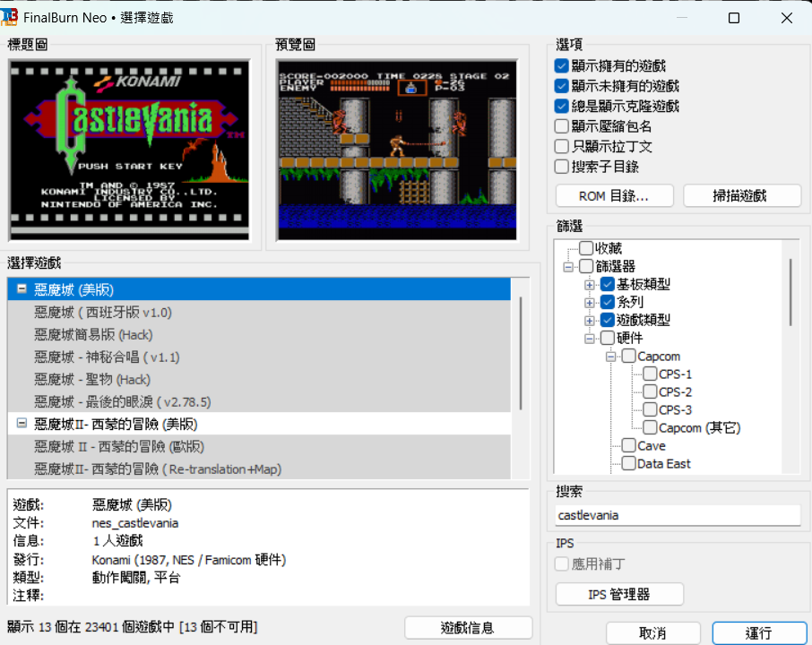Screen dimensions: 812x645
Task: Uncheck the 基板類型 filter checkbox
Action: click(608, 284)
